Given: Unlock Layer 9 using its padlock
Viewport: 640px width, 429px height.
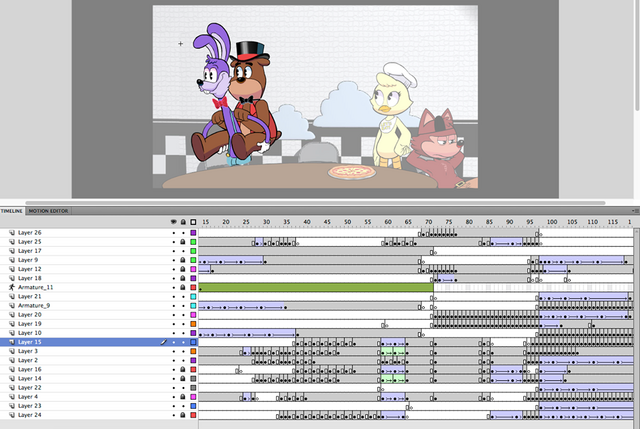Looking at the screenshot, I should 183,260.
